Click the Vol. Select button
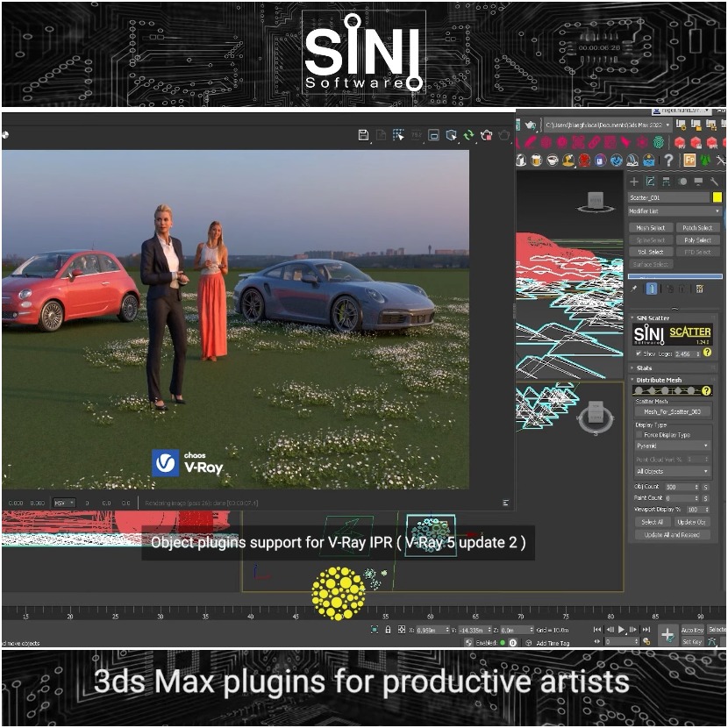This screenshot has height=728, width=728. pos(651,252)
